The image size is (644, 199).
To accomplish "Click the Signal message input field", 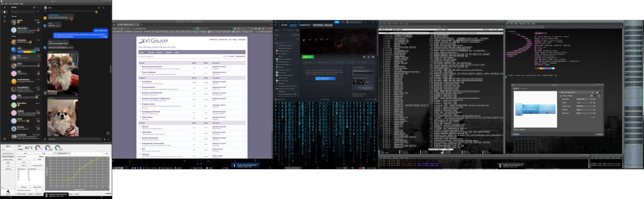I will tap(74, 139).
